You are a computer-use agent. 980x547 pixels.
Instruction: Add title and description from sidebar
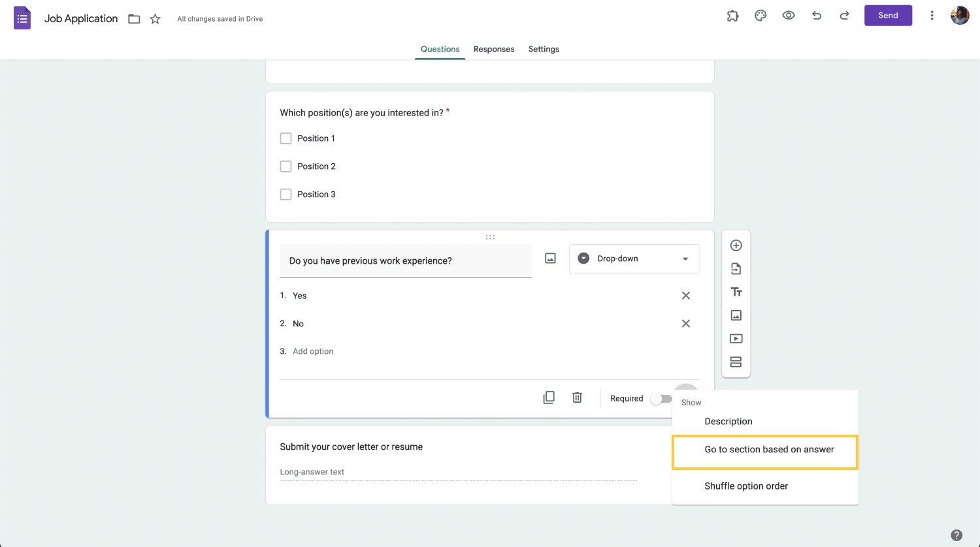click(736, 292)
